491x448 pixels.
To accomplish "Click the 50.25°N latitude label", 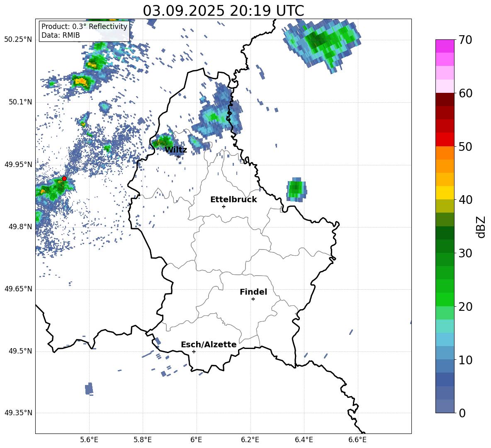I will (18, 40).
